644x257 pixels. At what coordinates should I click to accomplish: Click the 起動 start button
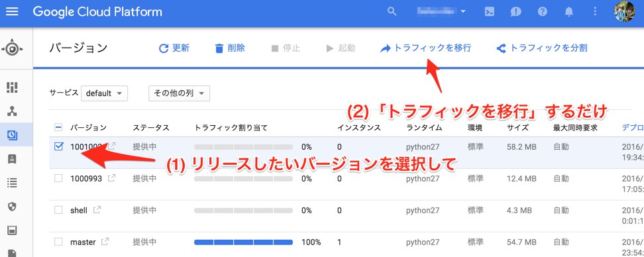click(341, 48)
